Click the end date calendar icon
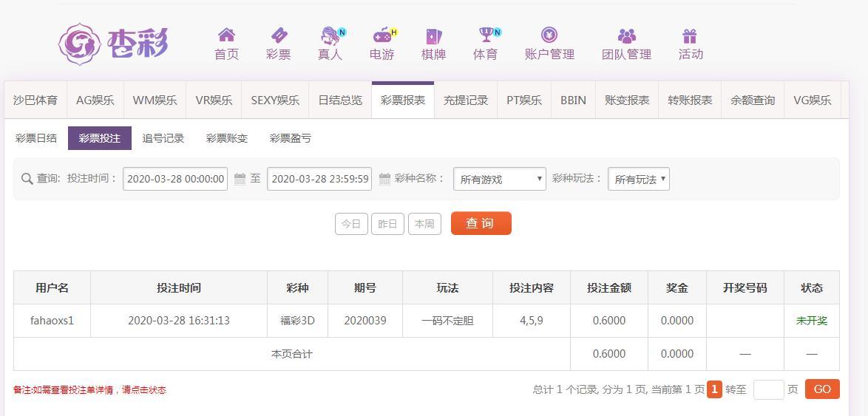Image resolution: width=868 pixels, height=416 pixels. pos(384,179)
